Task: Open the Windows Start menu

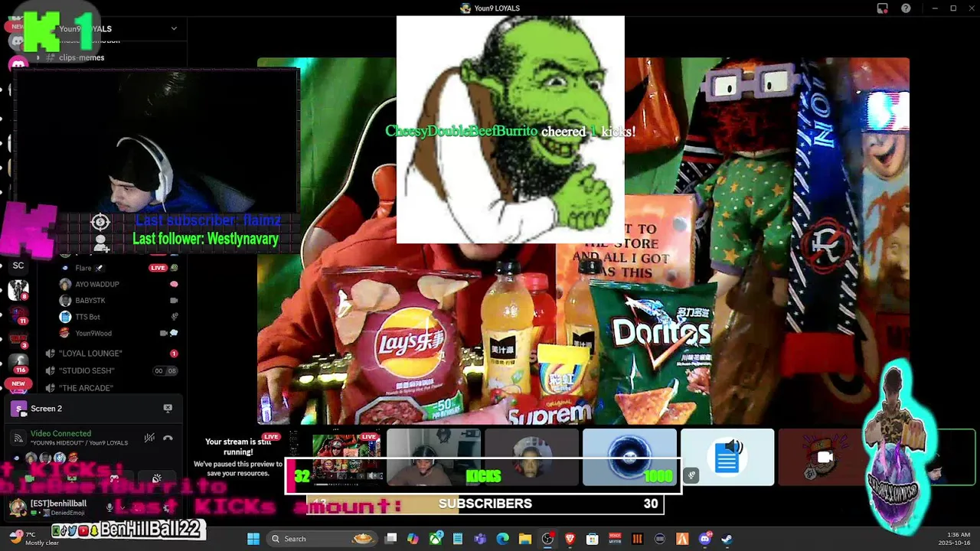Action: pos(253,539)
